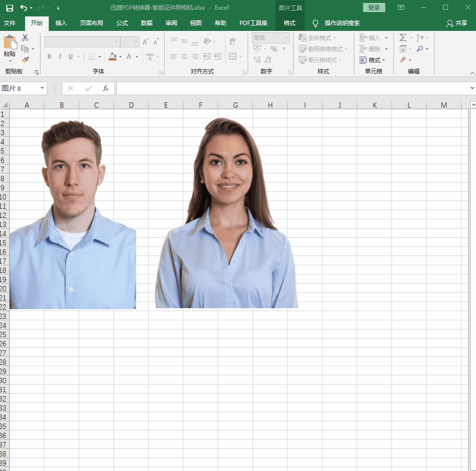Screen dimensions: 476x471
Task: Click the Cut scissors icon
Action: click(25, 38)
